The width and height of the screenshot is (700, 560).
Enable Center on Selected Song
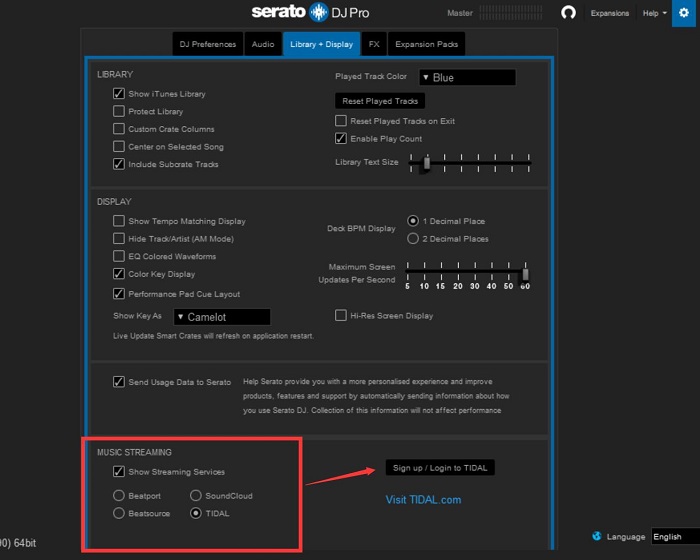pos(118,146)
